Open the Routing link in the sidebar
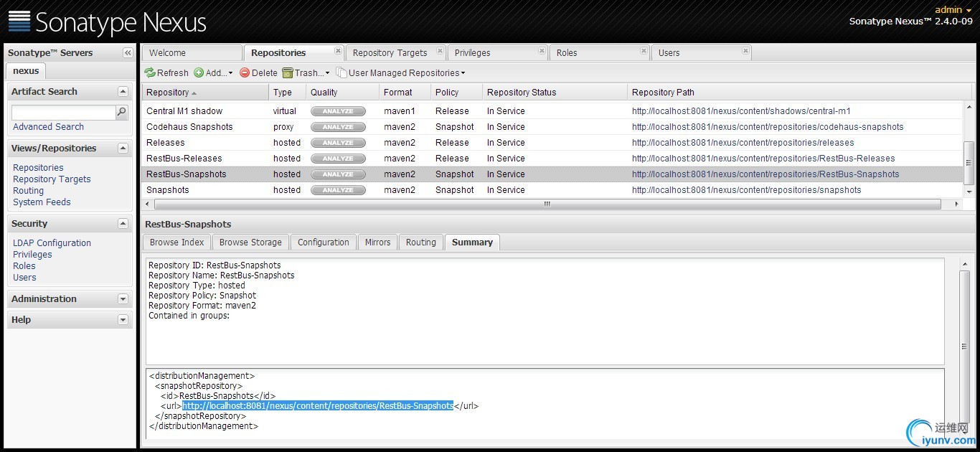Screen dimensions: 980x452 [28, 191]
